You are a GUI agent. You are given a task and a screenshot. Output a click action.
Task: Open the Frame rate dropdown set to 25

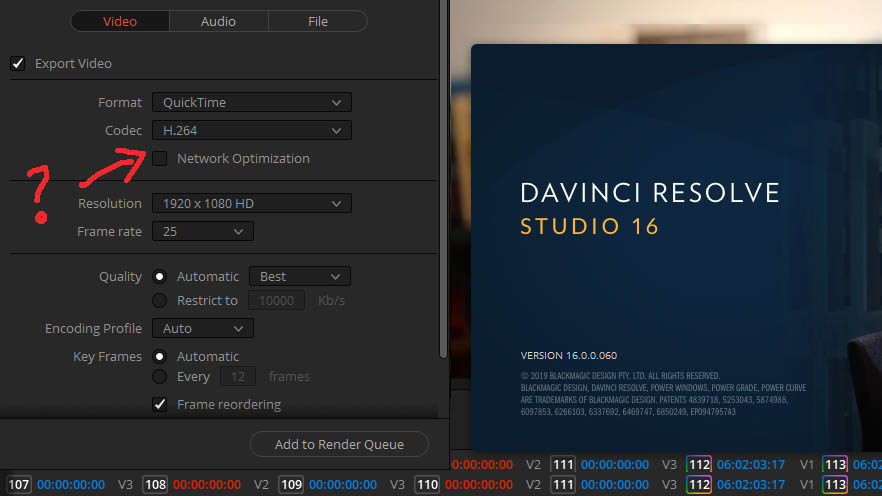202,232
